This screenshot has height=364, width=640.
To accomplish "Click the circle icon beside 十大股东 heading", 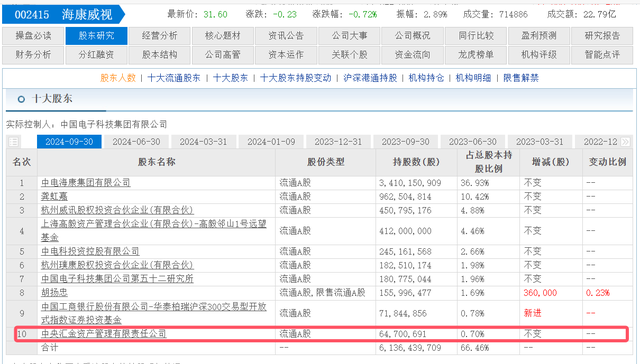I will [x=21, y=99].
